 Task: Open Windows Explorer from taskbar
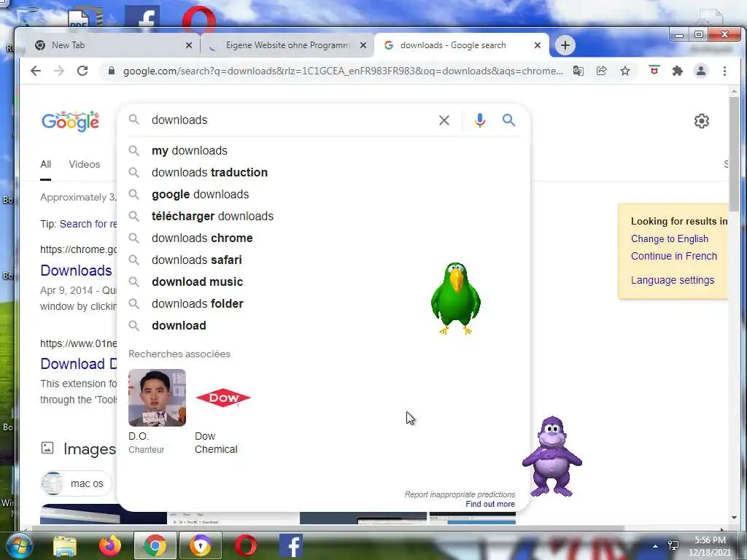coord(65,545)
